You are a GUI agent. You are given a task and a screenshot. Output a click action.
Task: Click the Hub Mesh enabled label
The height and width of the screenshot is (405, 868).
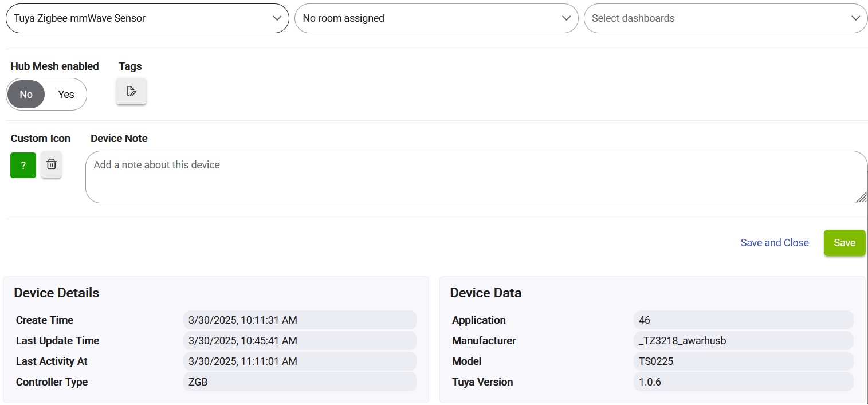click(x=55, y=66)
